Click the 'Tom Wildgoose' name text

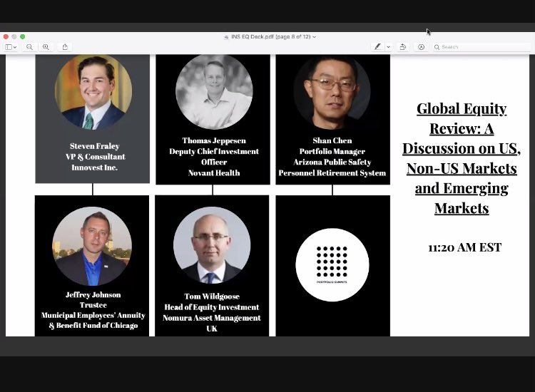[x=212, y=296]
